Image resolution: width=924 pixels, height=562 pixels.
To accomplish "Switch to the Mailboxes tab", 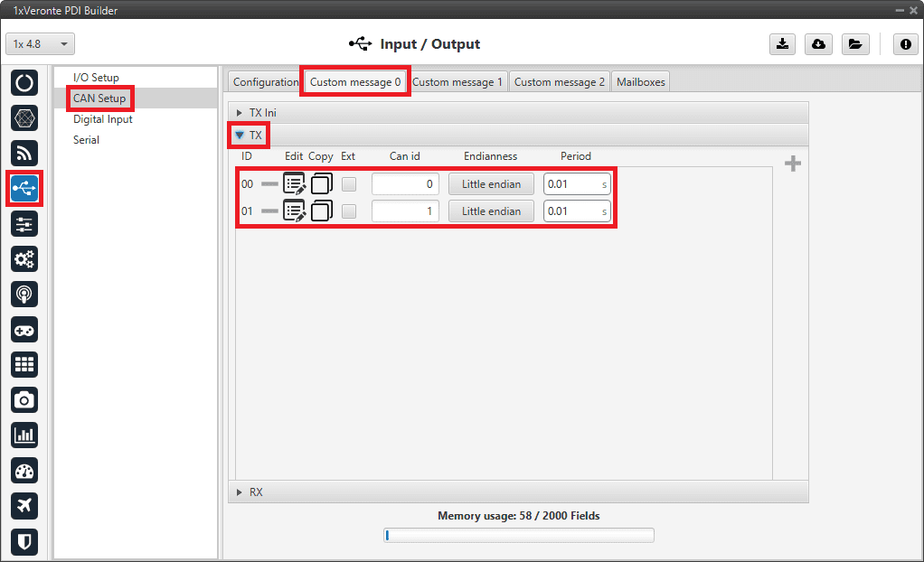I will pos(640,81).
